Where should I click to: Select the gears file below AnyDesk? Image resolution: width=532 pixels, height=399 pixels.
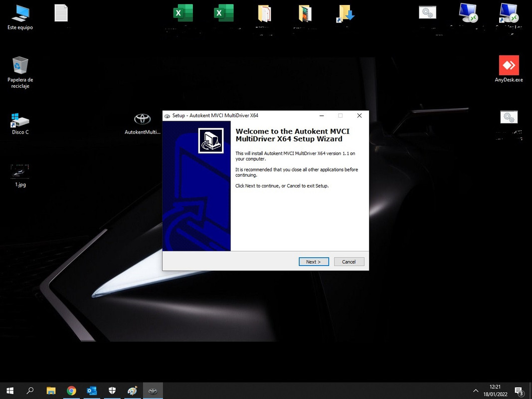509,117
